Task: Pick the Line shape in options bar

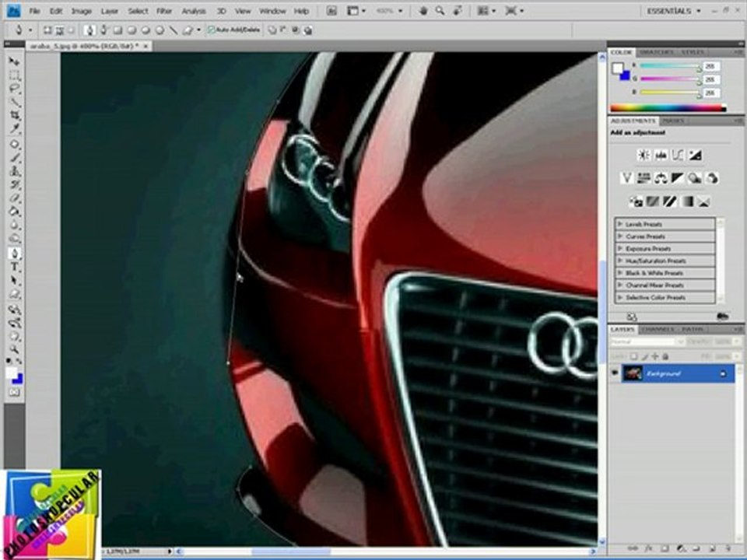Action: click(174, 30)
